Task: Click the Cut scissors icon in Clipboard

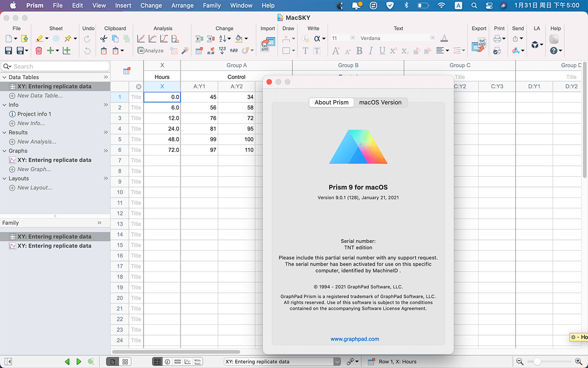Action: coord(103,38)
